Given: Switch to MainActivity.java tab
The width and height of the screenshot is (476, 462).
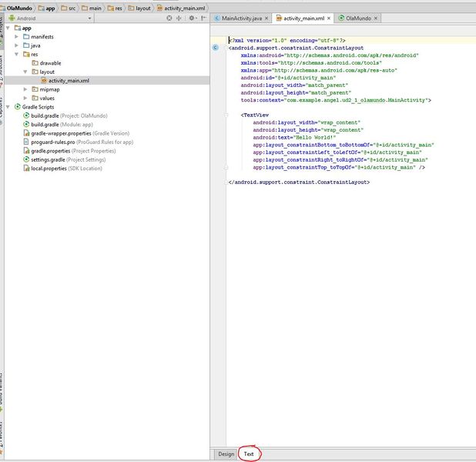Looking at the screenshot, I should (x=241, y=18).
